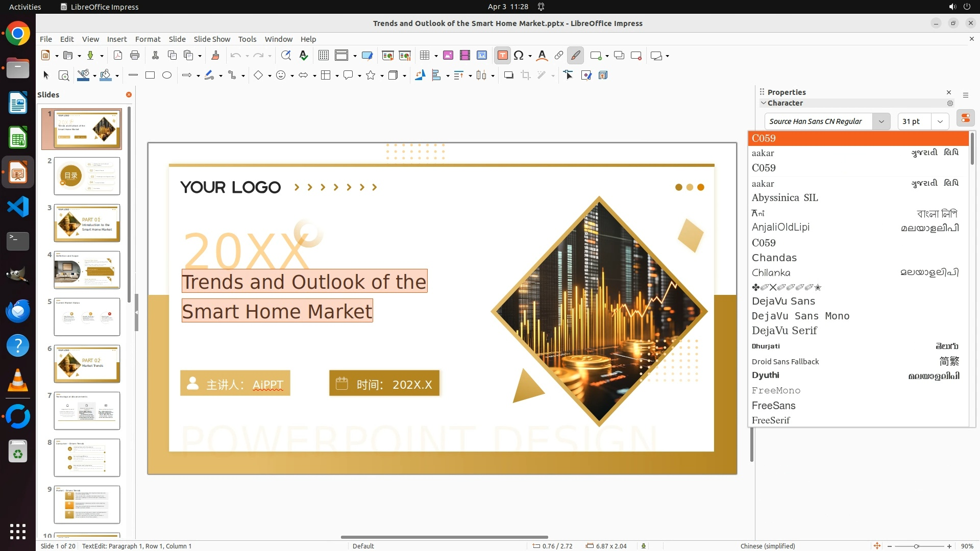The image size is (980, 551).
Task: Select slide 3 thumbnail in Slides panel
Action: pos(87,223)
